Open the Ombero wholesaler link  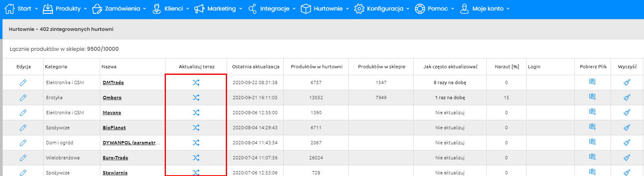[x=112, y=98]
